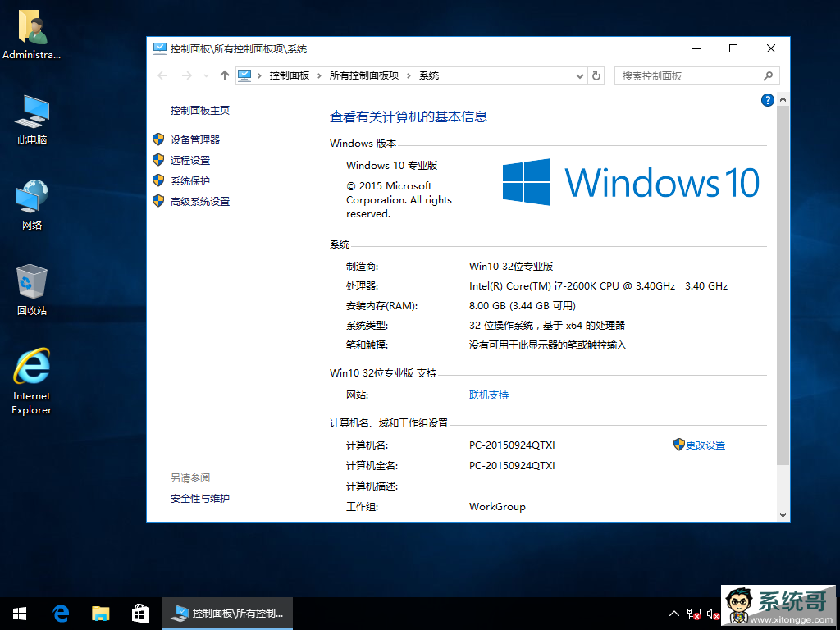Open the 此电脑 desktop icon

[x=32, y=120]
